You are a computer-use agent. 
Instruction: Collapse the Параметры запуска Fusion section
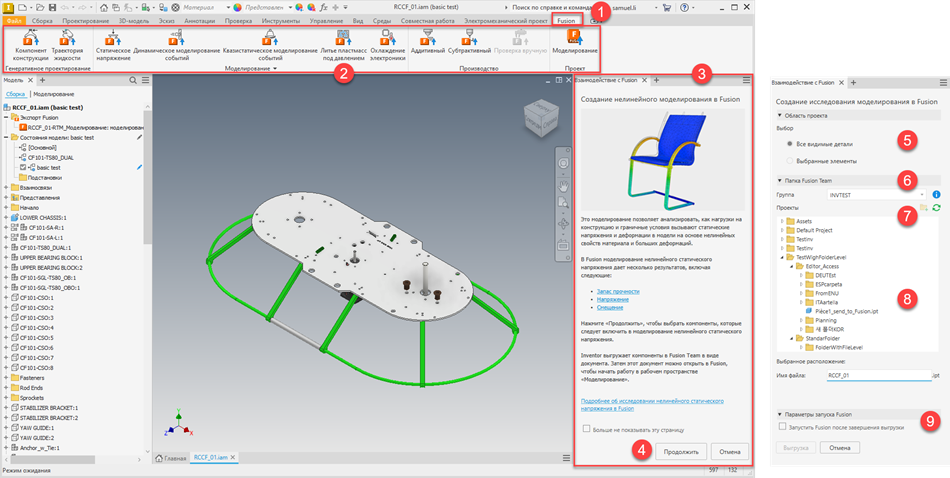click(779, 414)
